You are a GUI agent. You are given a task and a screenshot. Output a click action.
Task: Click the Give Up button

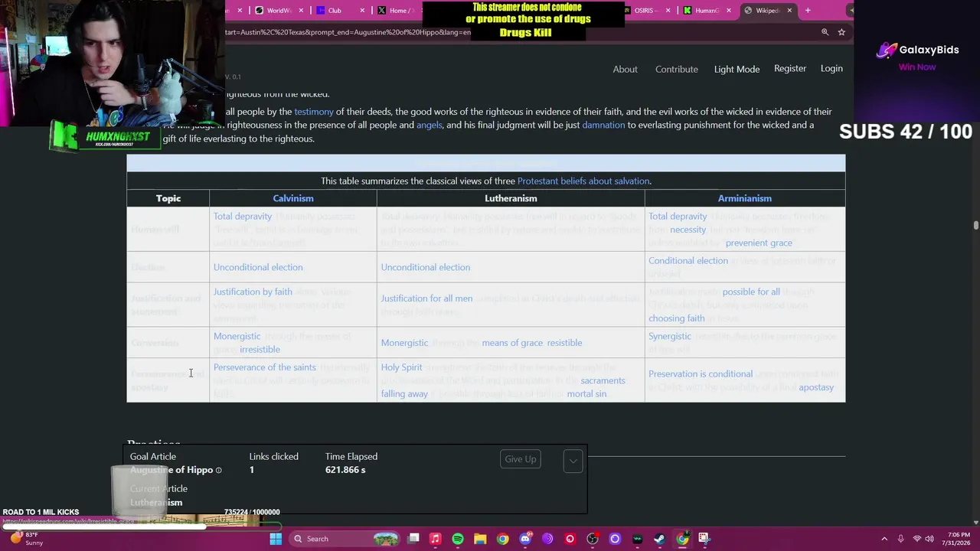[x=520, y=459]
